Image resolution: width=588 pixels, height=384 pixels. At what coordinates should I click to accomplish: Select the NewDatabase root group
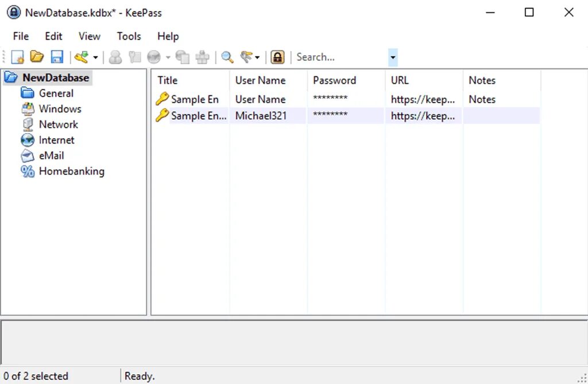tap(56, 77)
